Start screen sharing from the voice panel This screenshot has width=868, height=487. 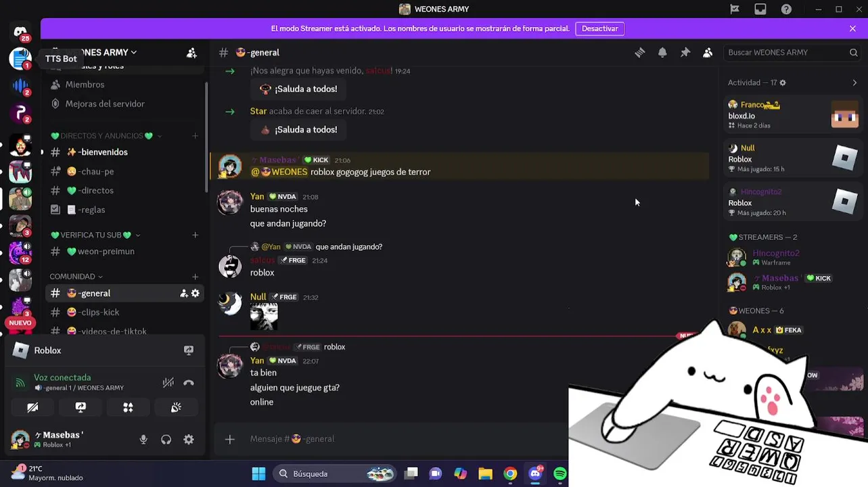pyautogui.click(x=81, y=407)
